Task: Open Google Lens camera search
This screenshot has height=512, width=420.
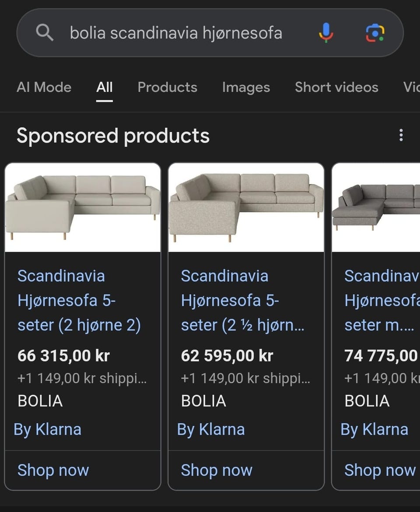Action: tap(375, 33)
